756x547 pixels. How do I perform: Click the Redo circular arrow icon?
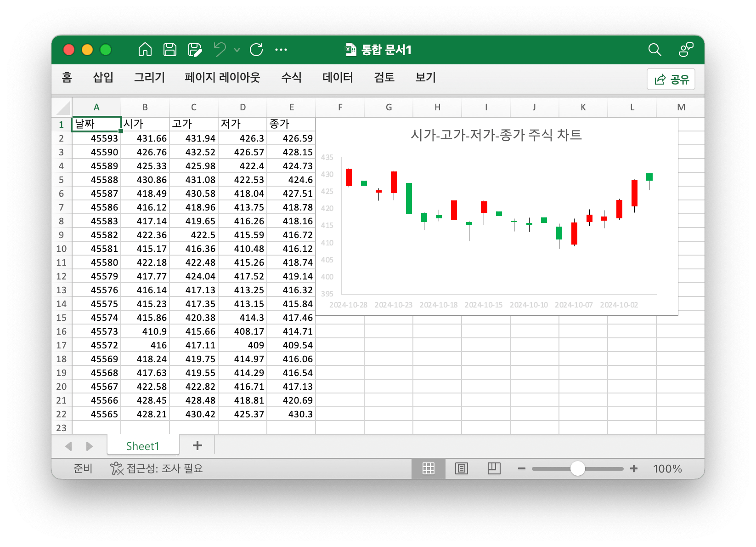[x=256, y=49]
